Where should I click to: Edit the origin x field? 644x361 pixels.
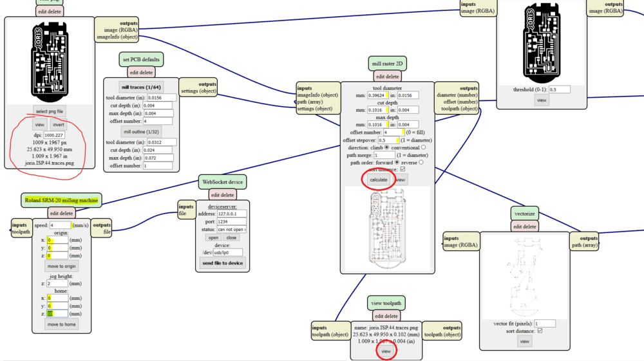click(57, 240)
